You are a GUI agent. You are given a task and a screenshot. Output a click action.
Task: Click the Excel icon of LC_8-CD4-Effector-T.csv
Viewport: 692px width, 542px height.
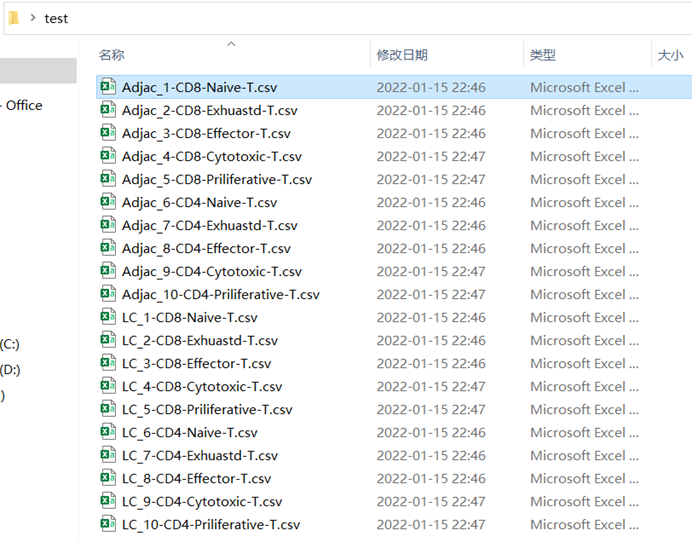click(x=108, y=478)
